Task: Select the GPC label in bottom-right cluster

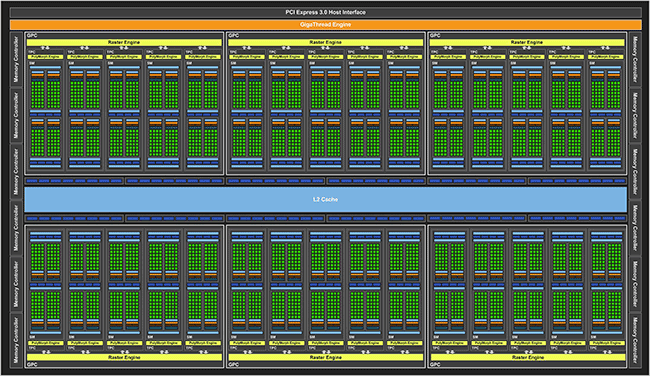Action: point(436,365)
